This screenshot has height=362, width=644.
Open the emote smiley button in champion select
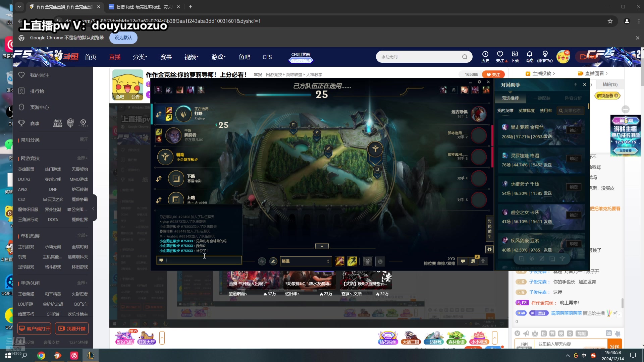[x=380, y=261]
